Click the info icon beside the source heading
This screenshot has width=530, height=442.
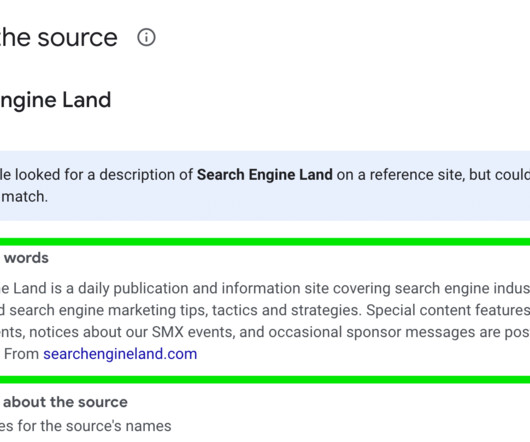[x=146, y=37]
